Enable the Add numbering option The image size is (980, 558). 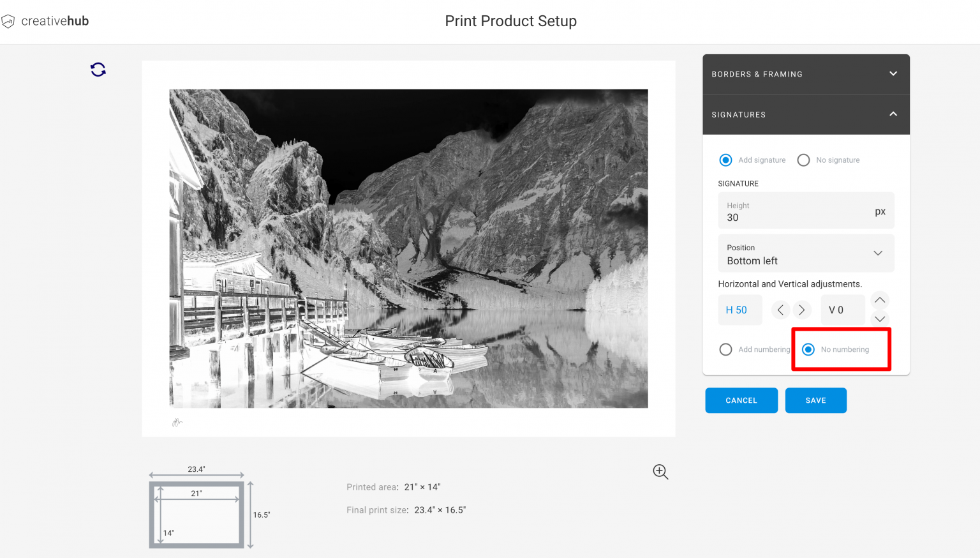point(725,349)
